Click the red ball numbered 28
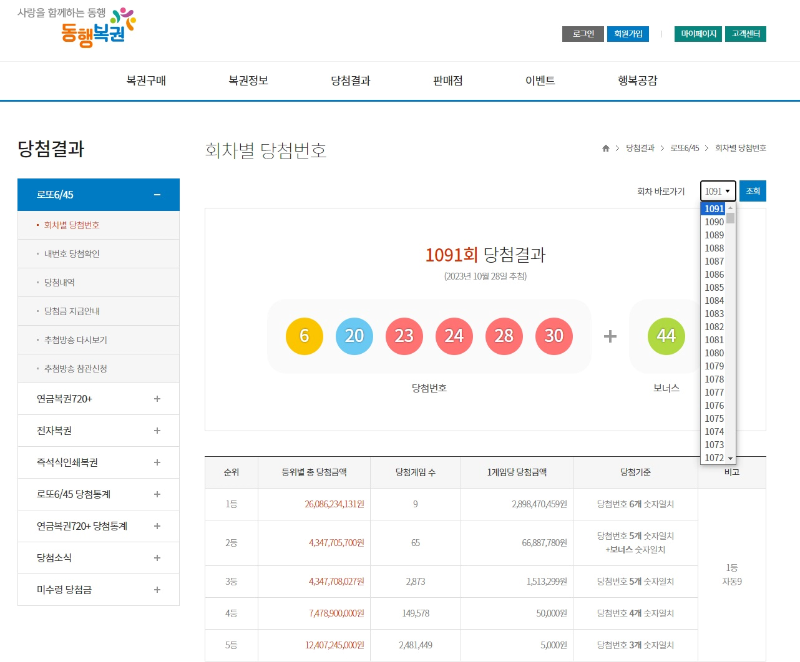The image size is (800, 662). 504,337
